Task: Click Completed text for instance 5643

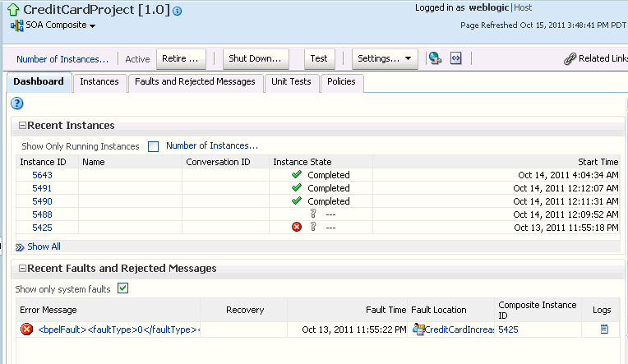Action: [x=329, y=175]
